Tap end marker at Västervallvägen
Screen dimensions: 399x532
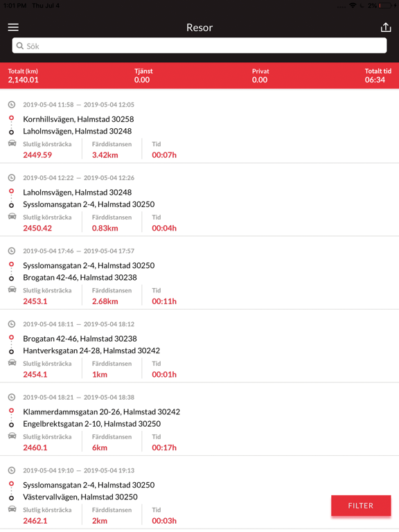[x=11, y=498]
